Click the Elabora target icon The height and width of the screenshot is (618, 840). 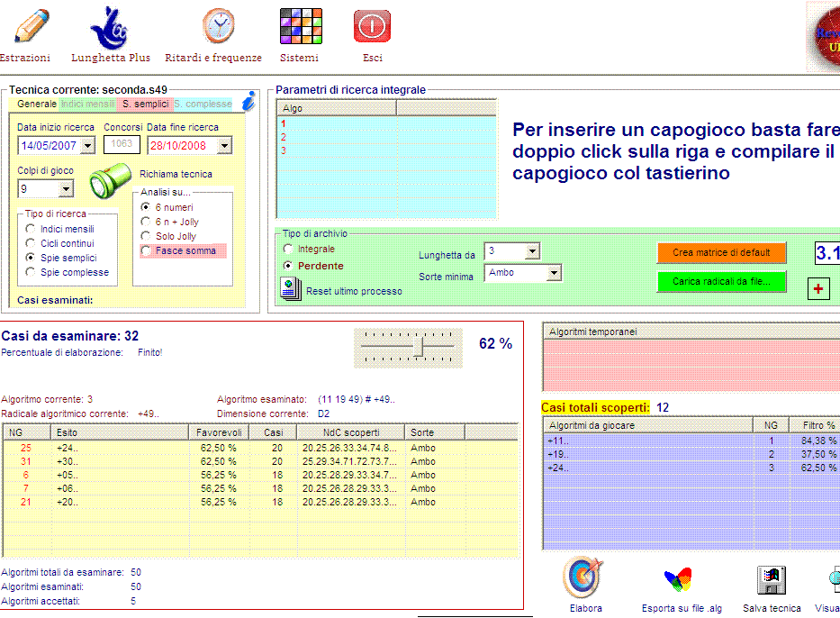click(583, 577)
